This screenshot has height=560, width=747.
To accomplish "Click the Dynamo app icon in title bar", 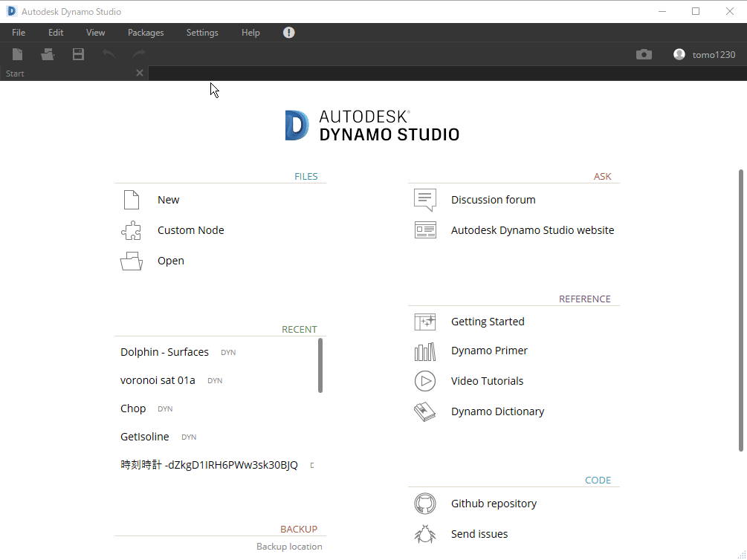I will tap(11, 11).
